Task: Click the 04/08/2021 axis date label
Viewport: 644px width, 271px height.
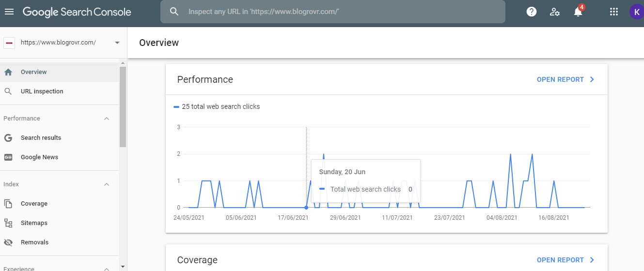Action: click(502, 218)
